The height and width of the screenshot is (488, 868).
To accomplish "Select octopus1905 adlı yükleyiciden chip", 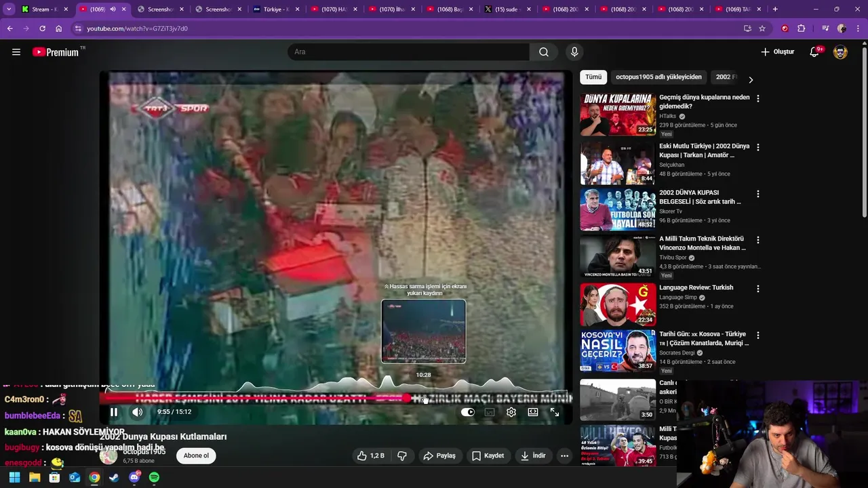I will (658, 77).
